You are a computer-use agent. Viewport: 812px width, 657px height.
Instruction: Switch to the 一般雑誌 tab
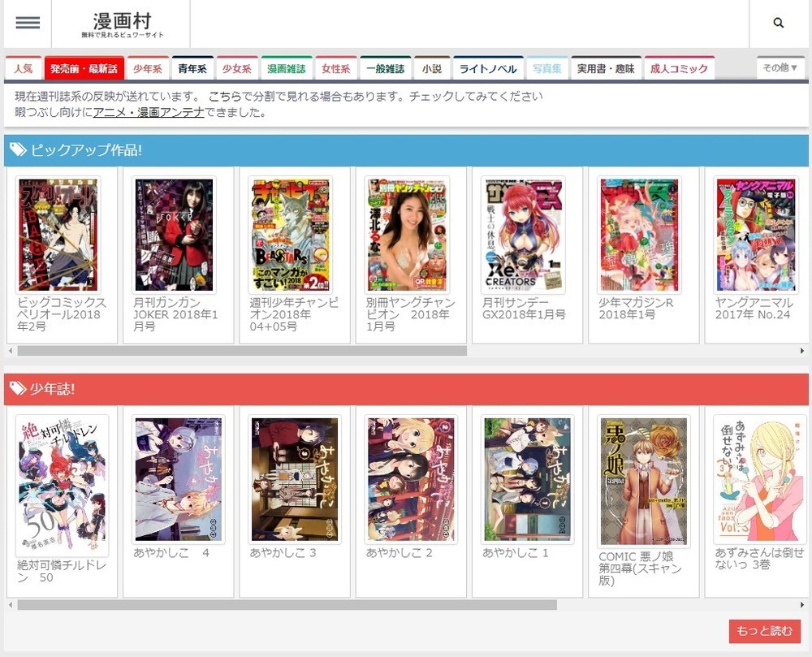click(385, 68)
